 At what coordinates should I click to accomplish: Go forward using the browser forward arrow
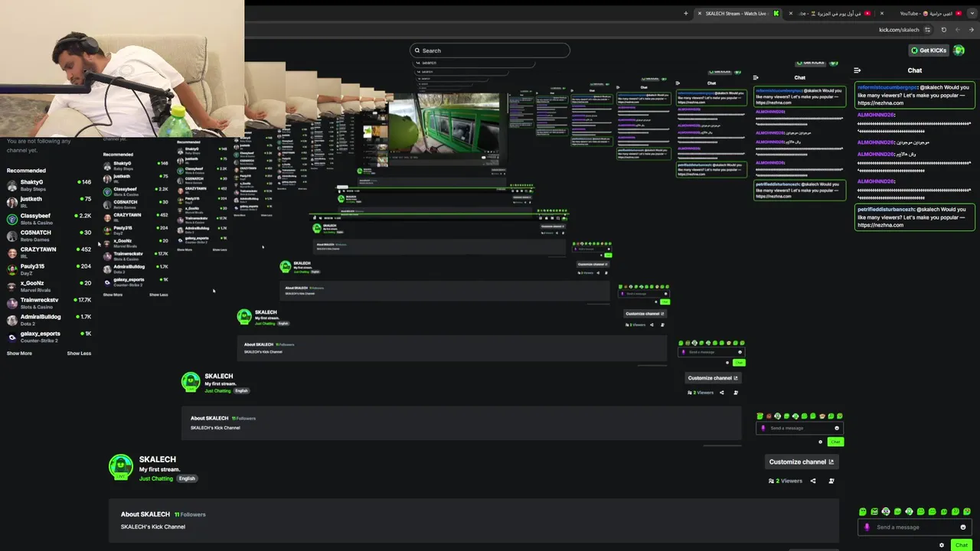(x=970, y=30)
